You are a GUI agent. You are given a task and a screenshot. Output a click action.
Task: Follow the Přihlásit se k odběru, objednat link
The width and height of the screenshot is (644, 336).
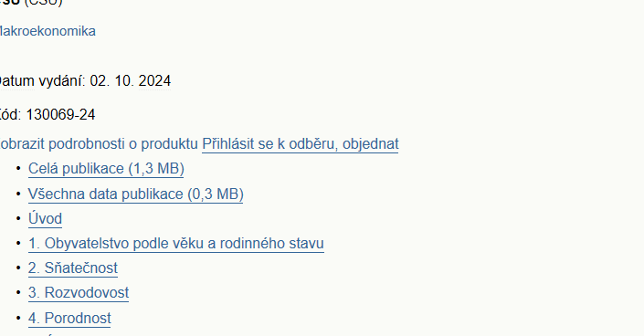click(x=301, y=144)
